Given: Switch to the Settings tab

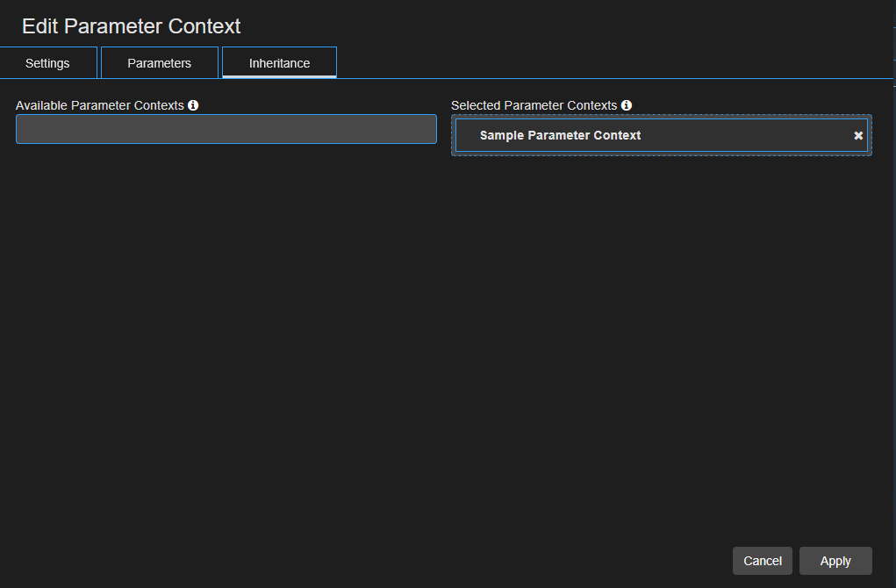Looking at the screenshot, I should pyautogui.click(x=47, y=62).
